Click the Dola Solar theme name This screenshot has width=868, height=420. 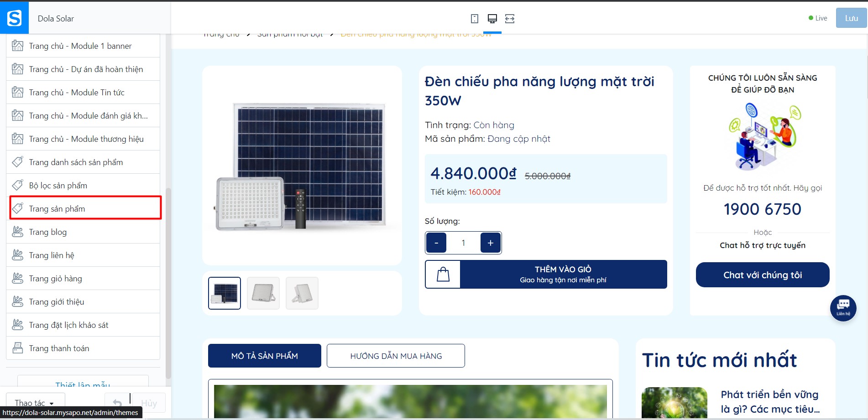56,19
